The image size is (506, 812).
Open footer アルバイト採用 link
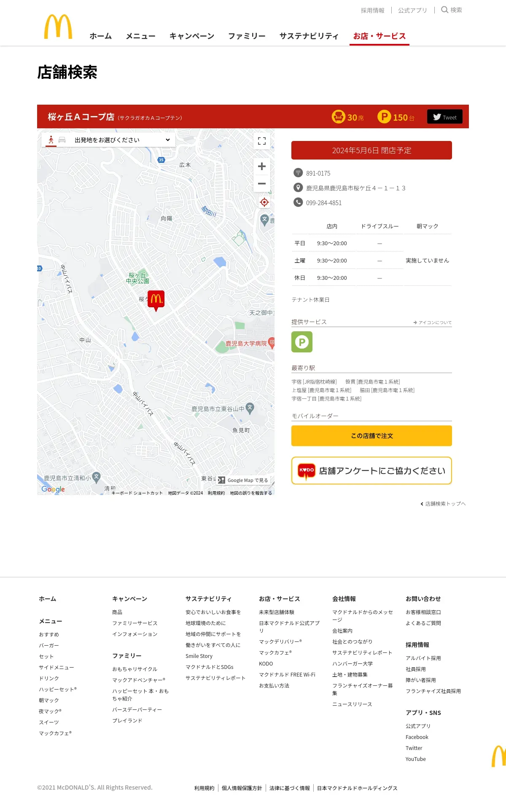coord(423,658)
